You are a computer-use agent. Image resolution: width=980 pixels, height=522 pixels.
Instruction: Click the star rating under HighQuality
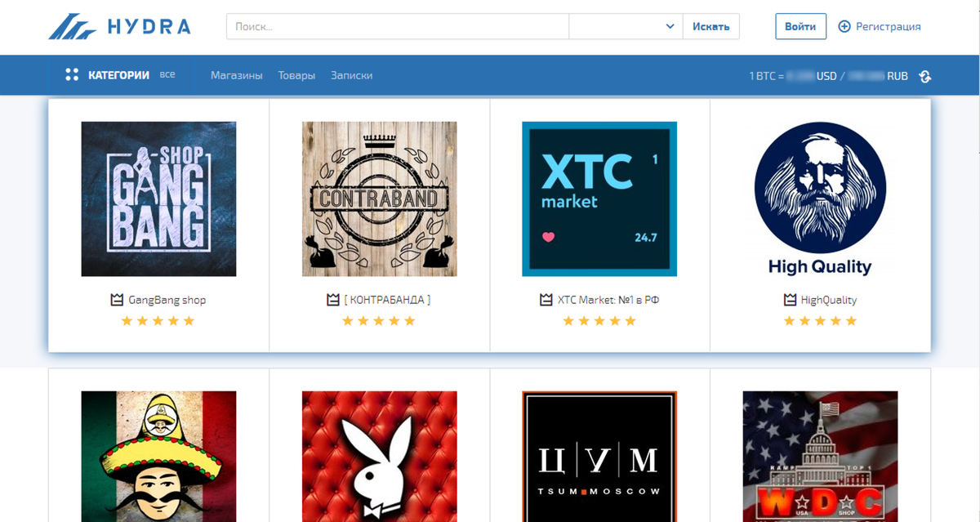[820, 321]
